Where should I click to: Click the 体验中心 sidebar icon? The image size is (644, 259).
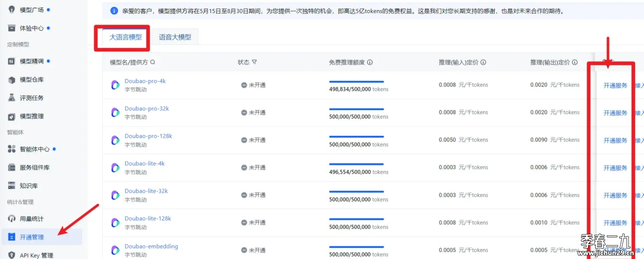[12, 28]
